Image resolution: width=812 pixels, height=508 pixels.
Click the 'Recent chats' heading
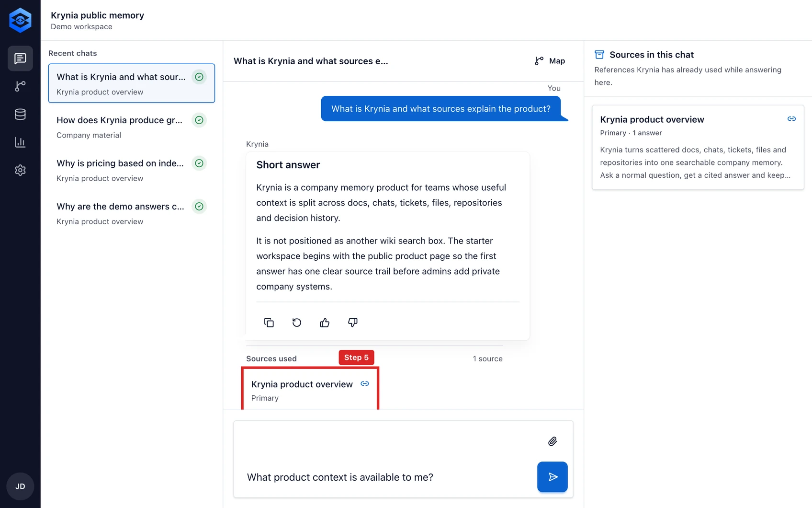73,53
